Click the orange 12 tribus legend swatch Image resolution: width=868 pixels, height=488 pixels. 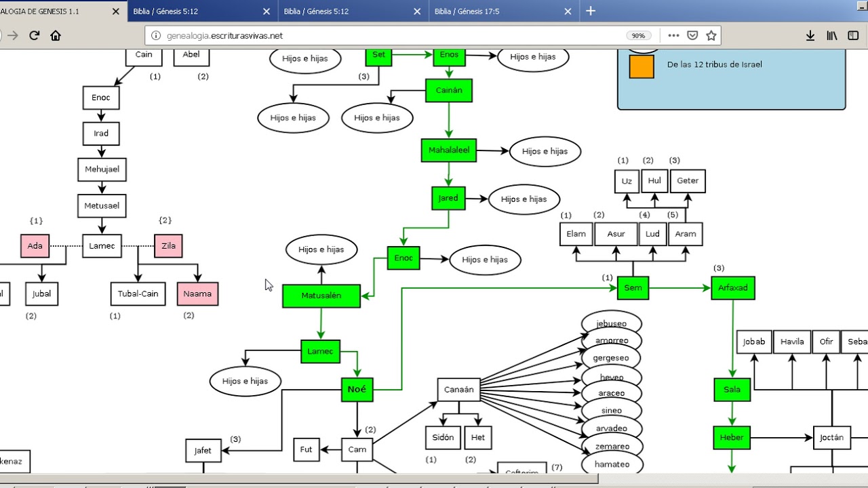point(642,66)
